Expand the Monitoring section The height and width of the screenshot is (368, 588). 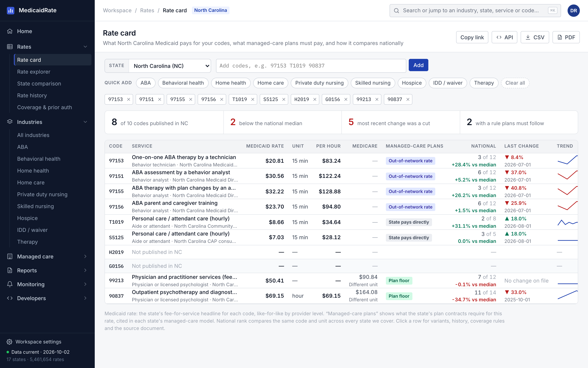coord(85,284)
